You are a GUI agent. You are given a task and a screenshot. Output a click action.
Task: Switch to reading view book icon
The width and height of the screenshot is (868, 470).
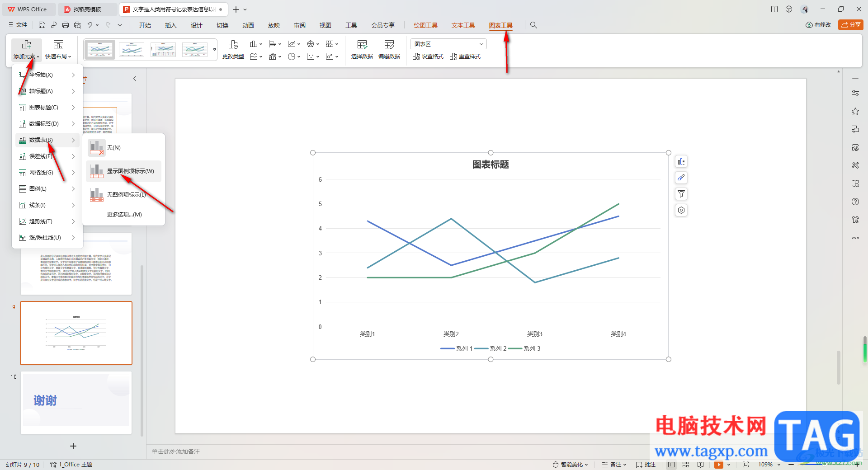[700, 465]
